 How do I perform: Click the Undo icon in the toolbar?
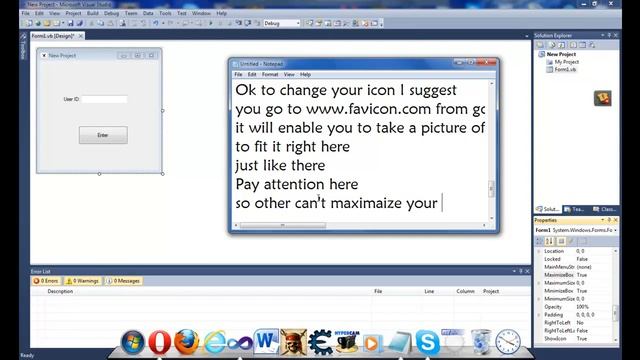[x=156, y=23]
